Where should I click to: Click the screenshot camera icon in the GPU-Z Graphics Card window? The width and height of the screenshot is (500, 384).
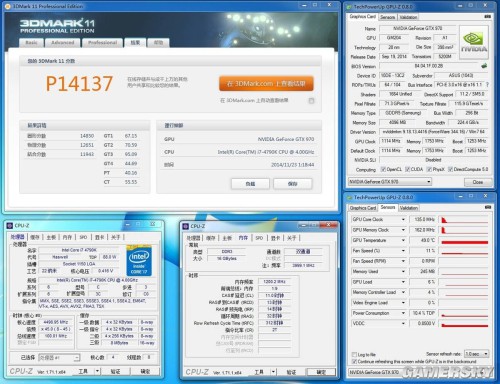tap(487, 16)
